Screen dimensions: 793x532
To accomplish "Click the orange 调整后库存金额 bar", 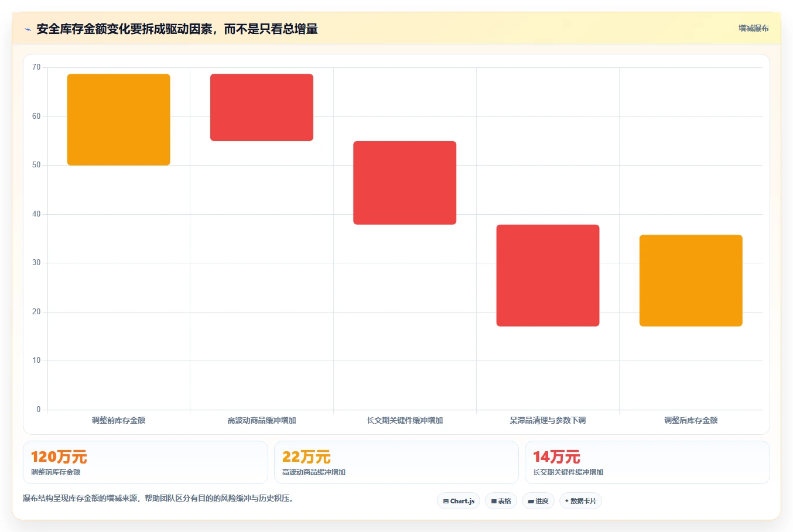I will (691, 280).
